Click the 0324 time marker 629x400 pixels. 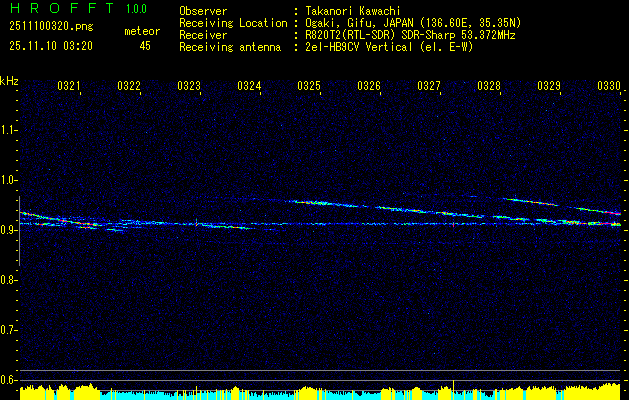[249, 85]
